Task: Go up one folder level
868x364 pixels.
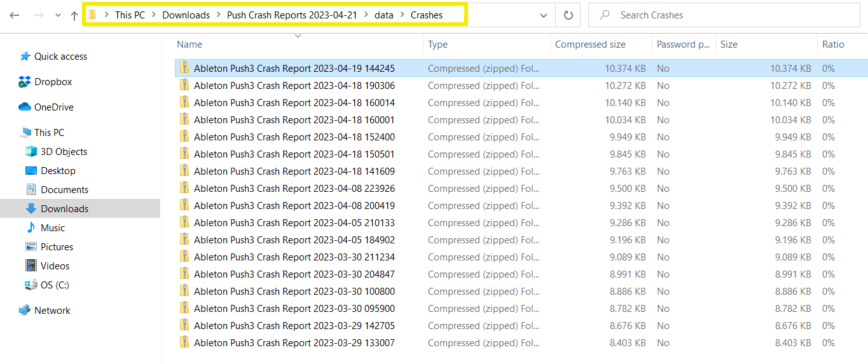Action: coord(74,15)
